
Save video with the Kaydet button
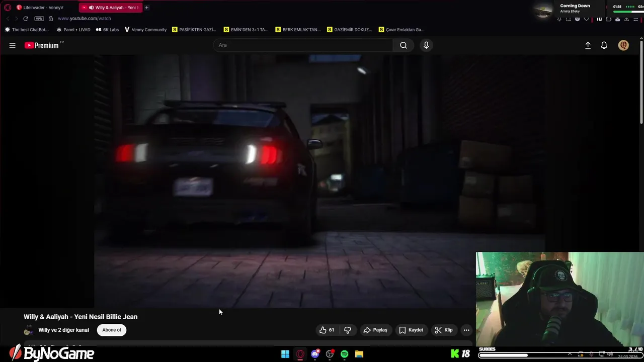coord(411,330)
